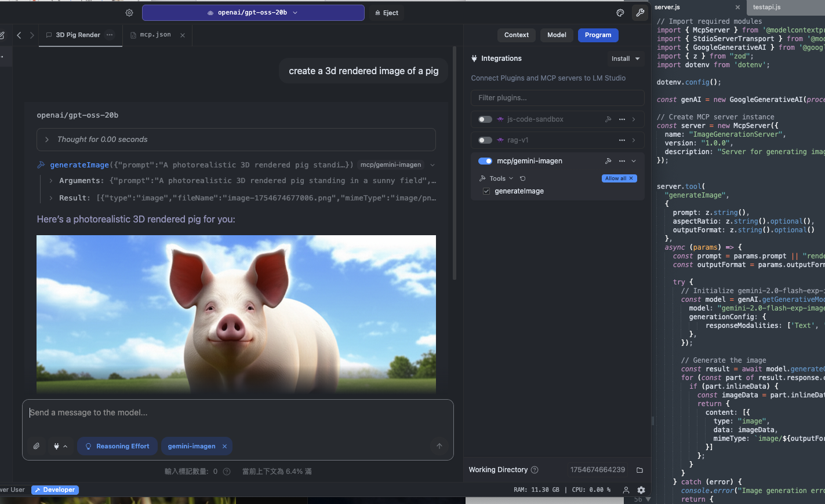This screenshot has height=504, width=825.
Task: Uncheck the generateImage tool checkbox
Action: click(486, 191)
